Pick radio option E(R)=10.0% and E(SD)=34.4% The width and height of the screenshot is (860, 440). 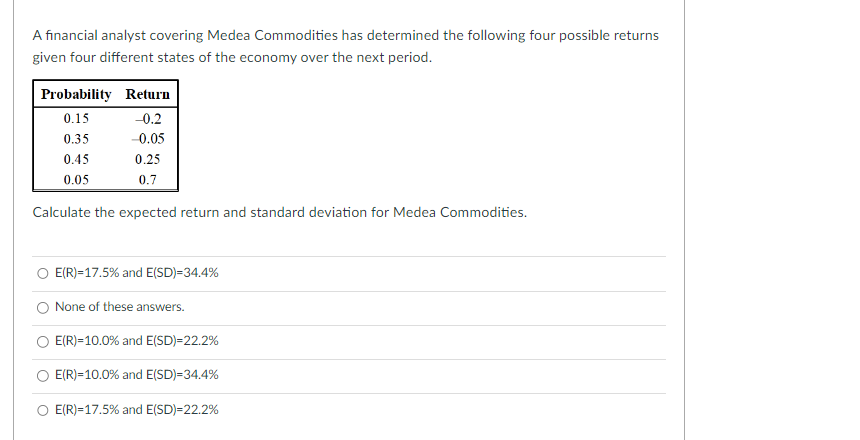tap(42, 375)
